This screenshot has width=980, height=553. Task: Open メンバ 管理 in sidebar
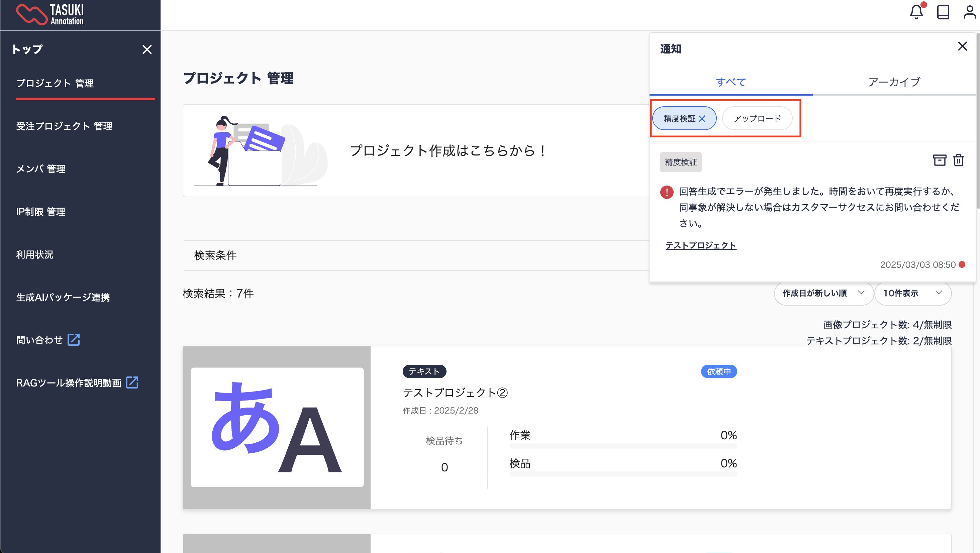tap(41, 169)
